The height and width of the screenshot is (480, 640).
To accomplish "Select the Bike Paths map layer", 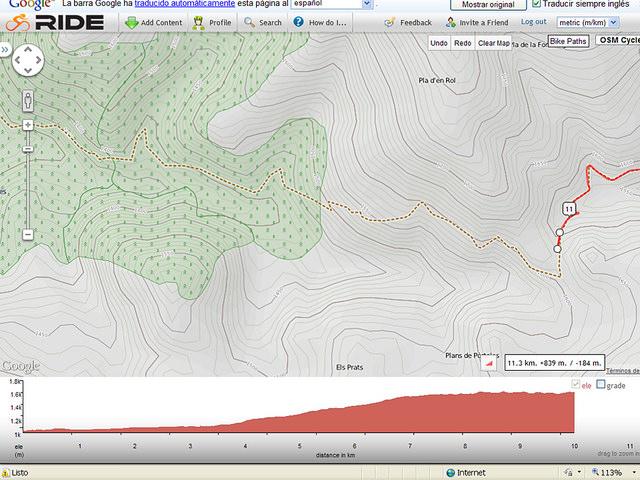I will coord(568,41).
